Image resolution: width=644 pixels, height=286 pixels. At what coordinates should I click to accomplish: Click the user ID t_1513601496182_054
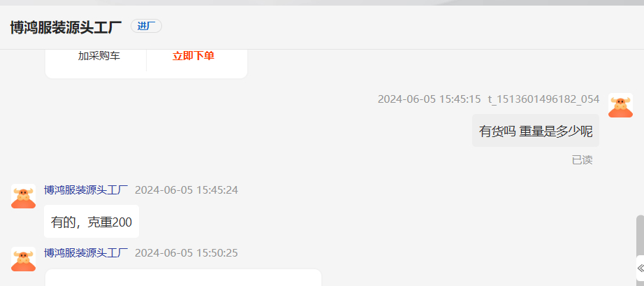pyautogui.click(x=543, y=99)
